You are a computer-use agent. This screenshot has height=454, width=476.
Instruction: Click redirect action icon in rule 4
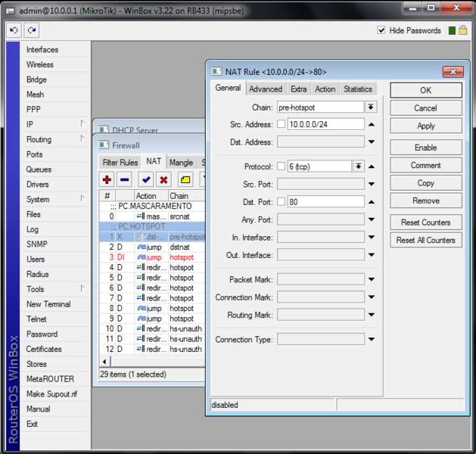(141, 267)
